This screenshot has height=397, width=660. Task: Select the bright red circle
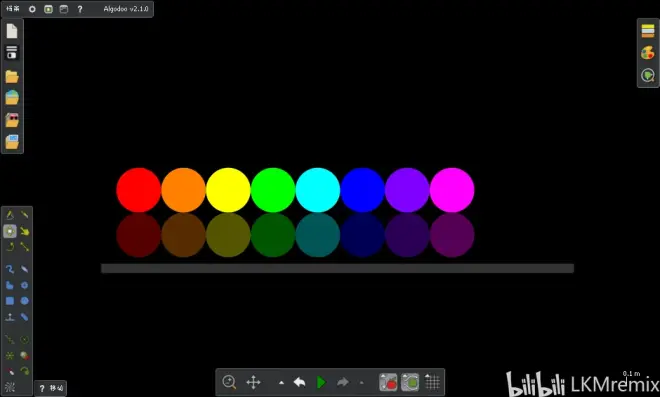click(x=138, y=190)
